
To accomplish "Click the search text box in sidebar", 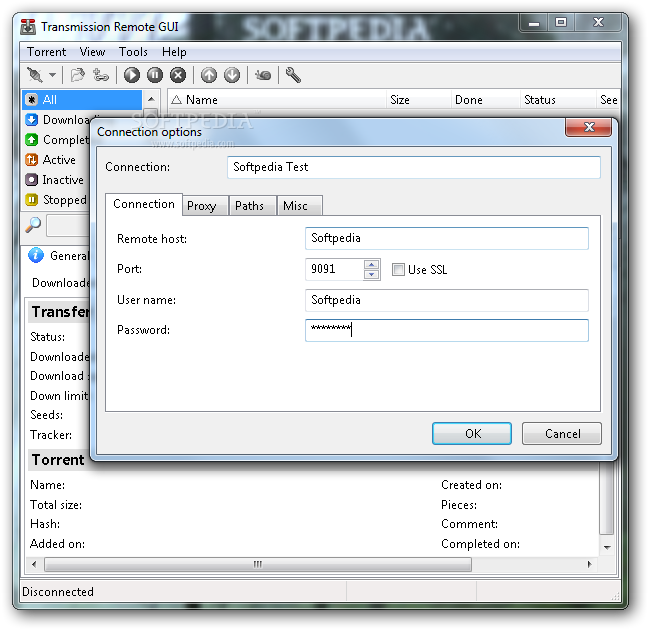I will 68,226.
